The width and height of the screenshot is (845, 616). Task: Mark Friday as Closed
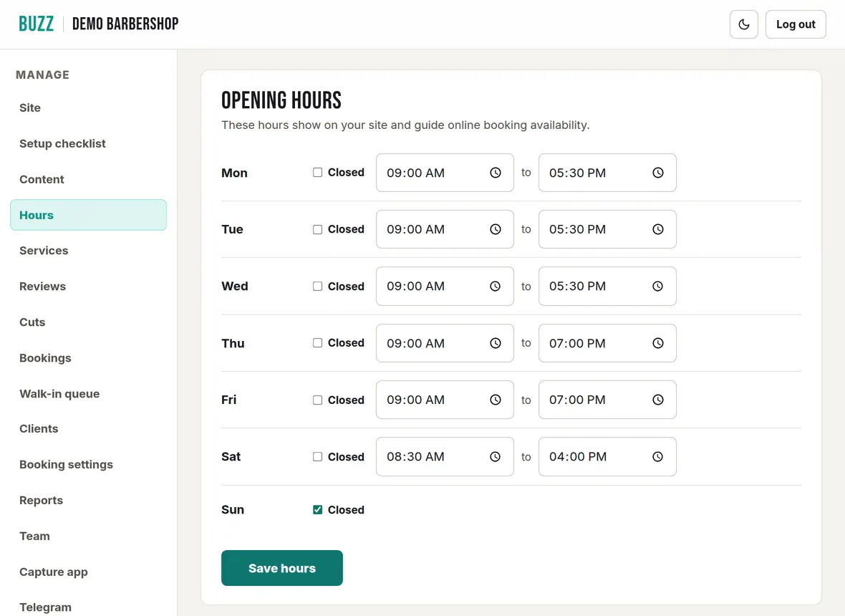tap(317, 400)
